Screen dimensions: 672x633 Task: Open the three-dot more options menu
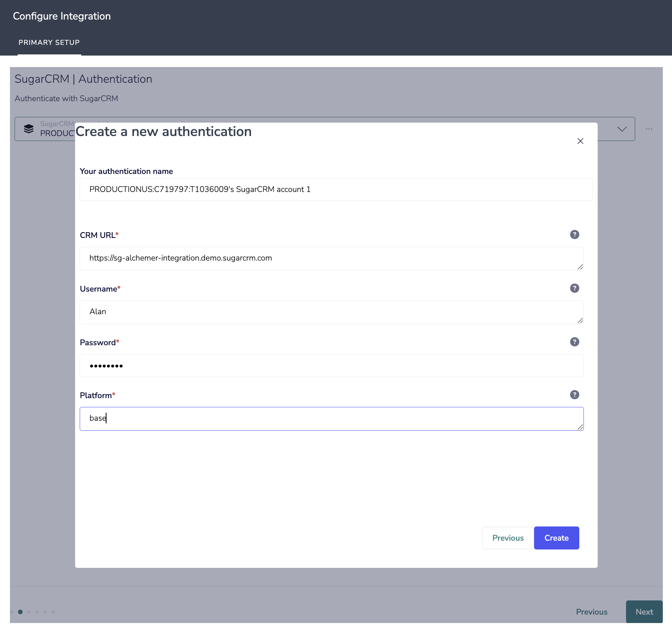coord(649,129)
